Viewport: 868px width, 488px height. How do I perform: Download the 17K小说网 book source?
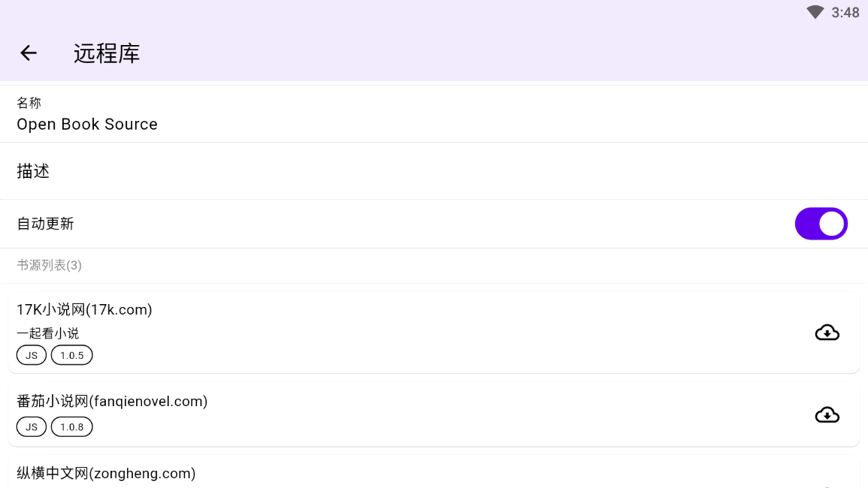click(827, 333)
